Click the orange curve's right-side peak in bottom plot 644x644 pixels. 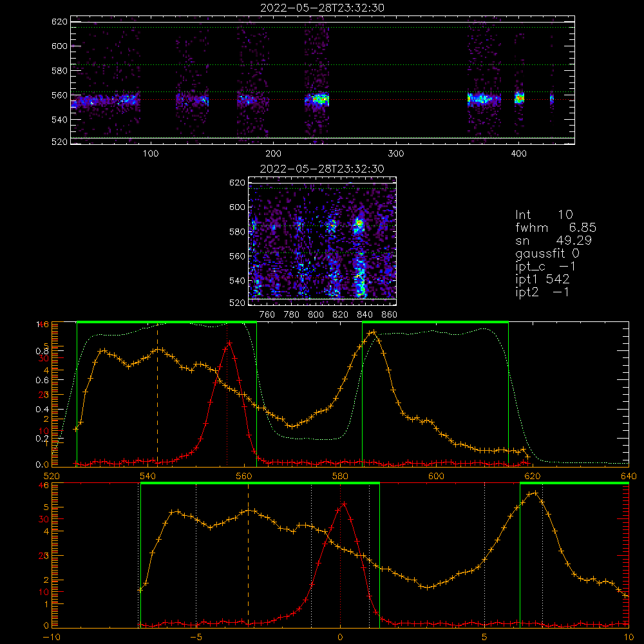click(x=534, y=493)
